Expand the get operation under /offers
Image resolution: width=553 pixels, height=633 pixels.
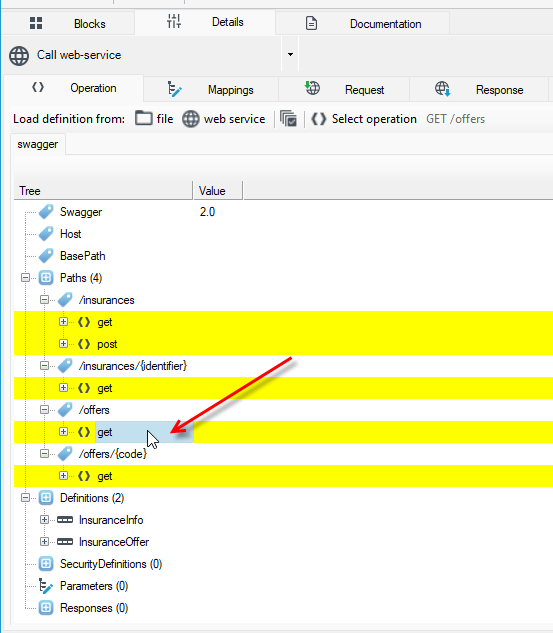click(63, 432)
